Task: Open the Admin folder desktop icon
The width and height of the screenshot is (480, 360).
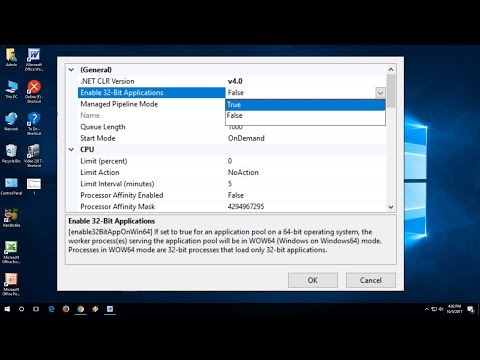Action: tap(11, 57)
